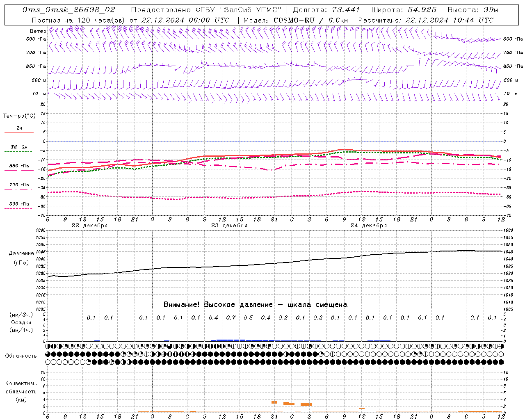Select the Высота: 99м header entry
This screenshot has height=420, width=525.
pos(473,10)
